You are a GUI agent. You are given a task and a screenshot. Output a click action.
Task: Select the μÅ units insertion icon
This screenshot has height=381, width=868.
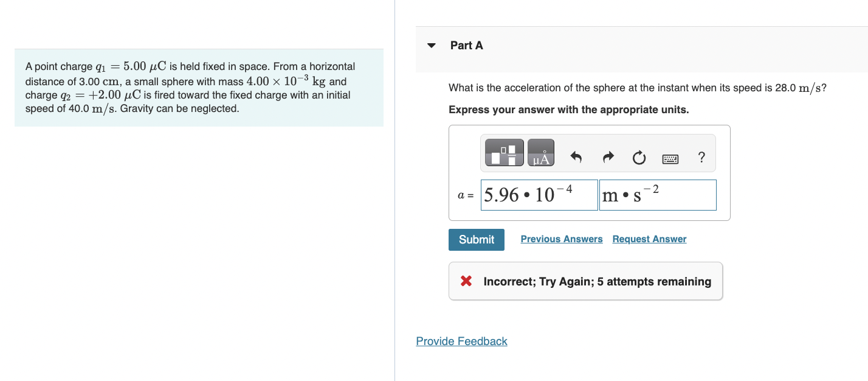pos(540,152)
